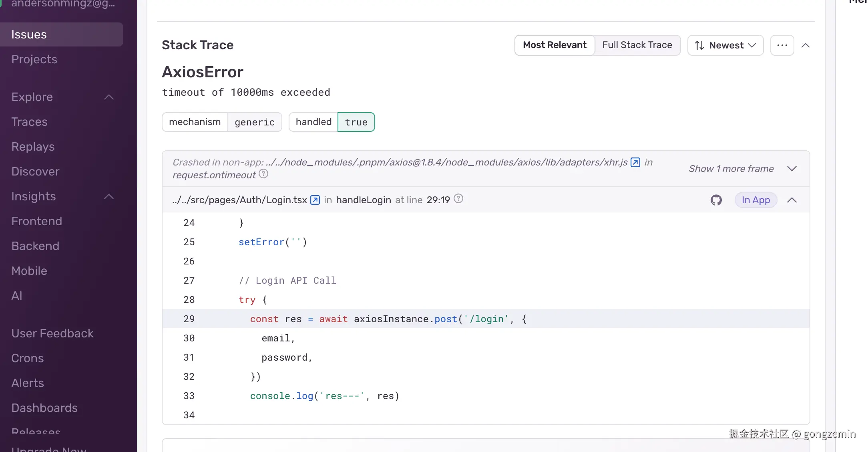The image size is (868, 452).
Task: Collapse the Insights sidebar section
Action: [109, 196]
